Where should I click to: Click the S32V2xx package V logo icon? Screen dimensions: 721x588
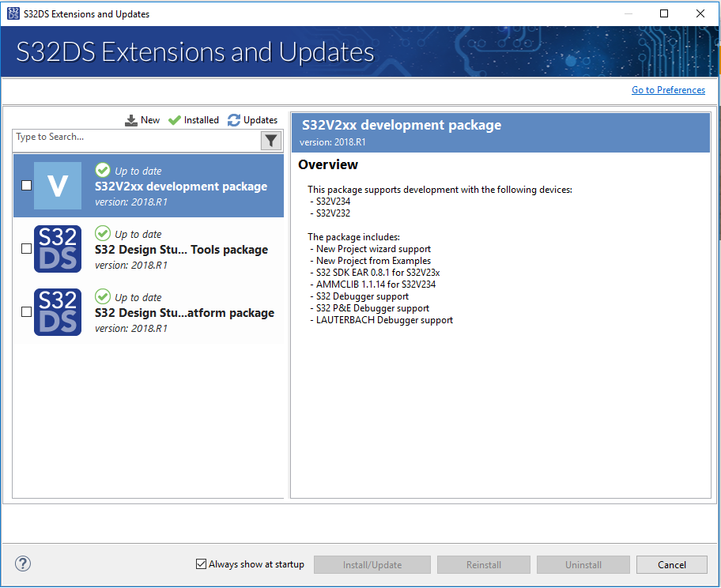58,186
